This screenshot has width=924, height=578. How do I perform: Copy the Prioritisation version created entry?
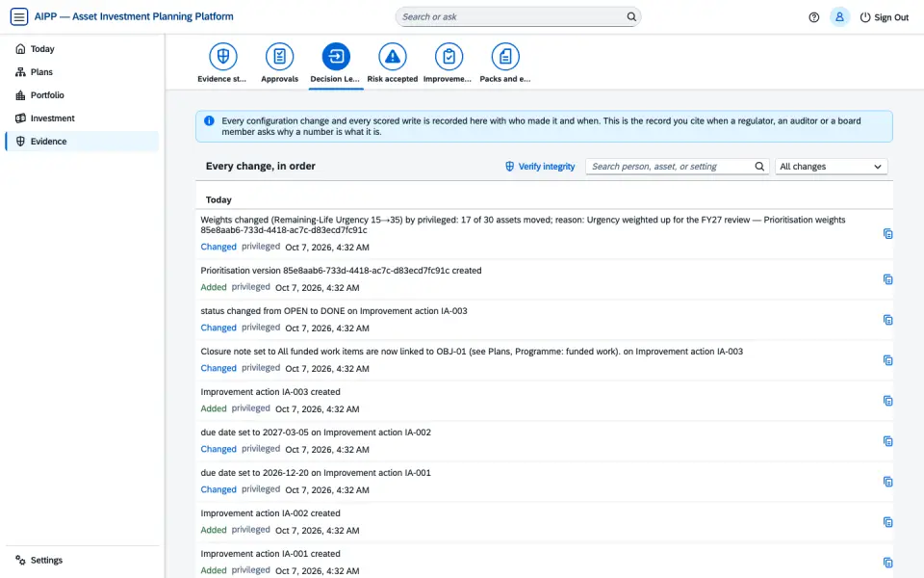[x=887, y=279]
